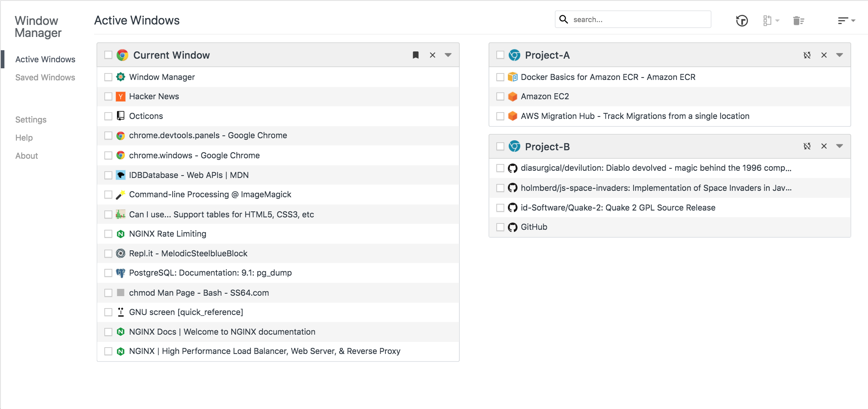This screenshot has width=868, height=409.
Task: Click the Hacker News Y favicon
Action: click(120, 96)
